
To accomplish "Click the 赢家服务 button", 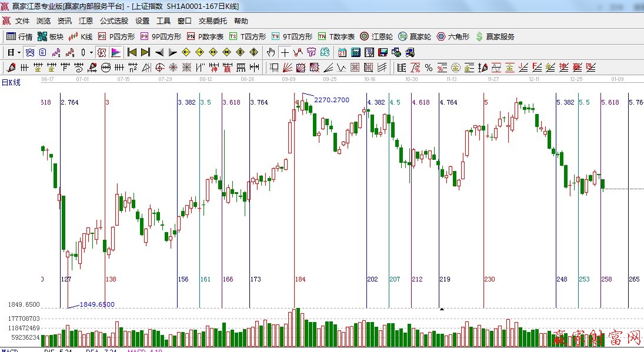I will point(495,36).
